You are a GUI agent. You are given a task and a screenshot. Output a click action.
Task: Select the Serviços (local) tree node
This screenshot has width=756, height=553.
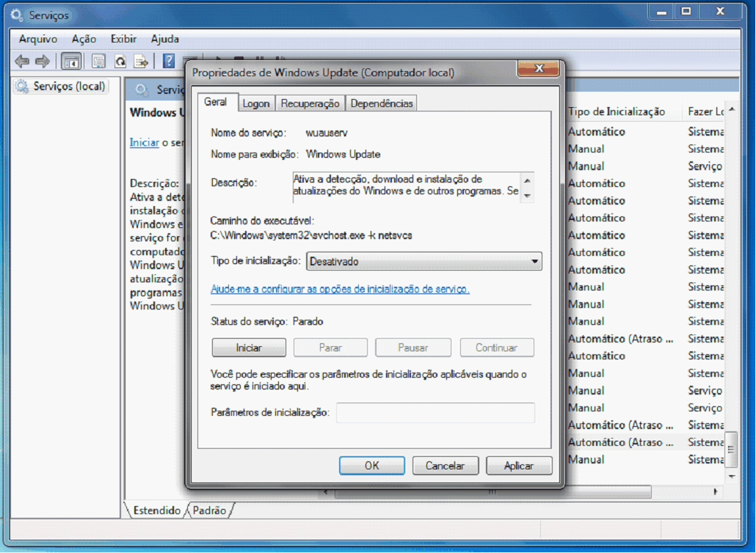(x=69, y=87)
